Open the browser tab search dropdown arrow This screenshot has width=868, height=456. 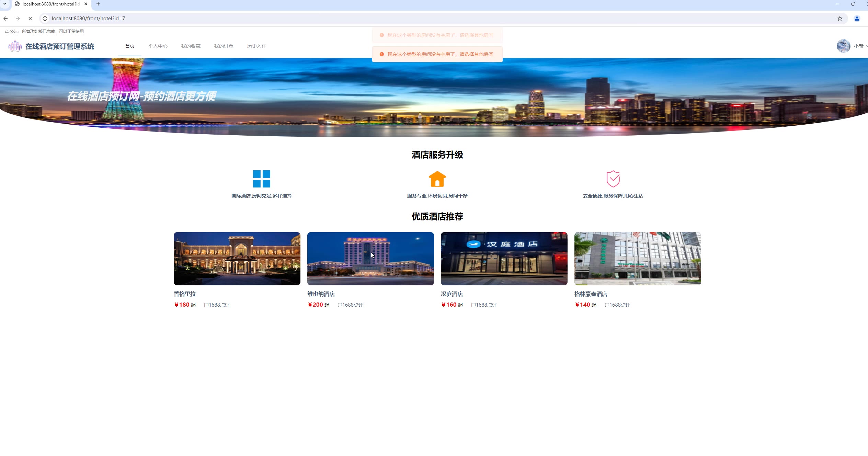[x=5, y=4]
